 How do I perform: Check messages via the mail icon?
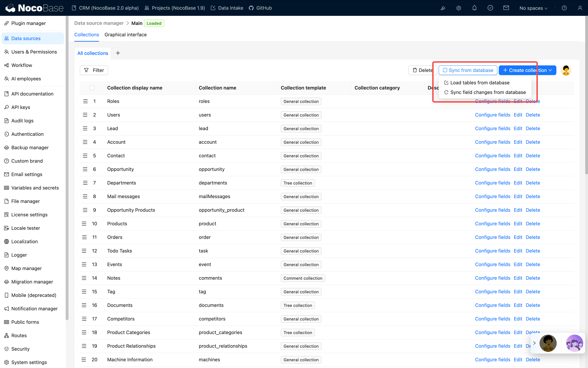[506, 8]
